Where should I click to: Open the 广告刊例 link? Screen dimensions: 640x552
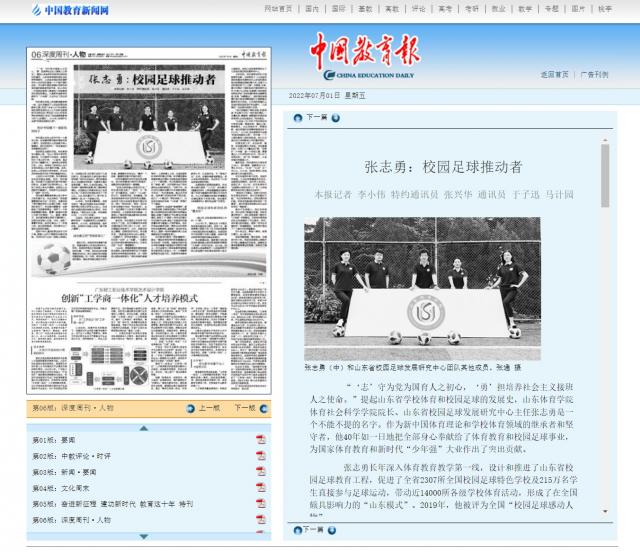594,74
